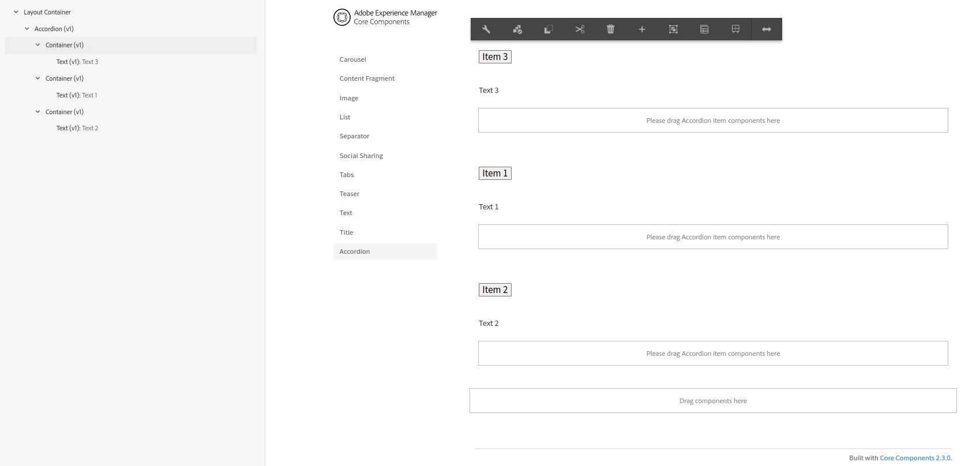The width and height of the screenshot is (980, 466).
Task: Toggle the Item 3 accordion button
Action: [x=495, y=57]
